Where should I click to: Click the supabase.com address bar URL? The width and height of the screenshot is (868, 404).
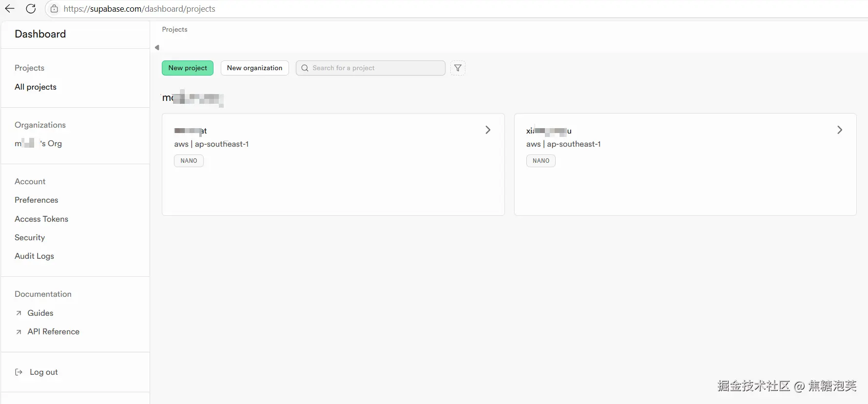(x=139, y=9)
